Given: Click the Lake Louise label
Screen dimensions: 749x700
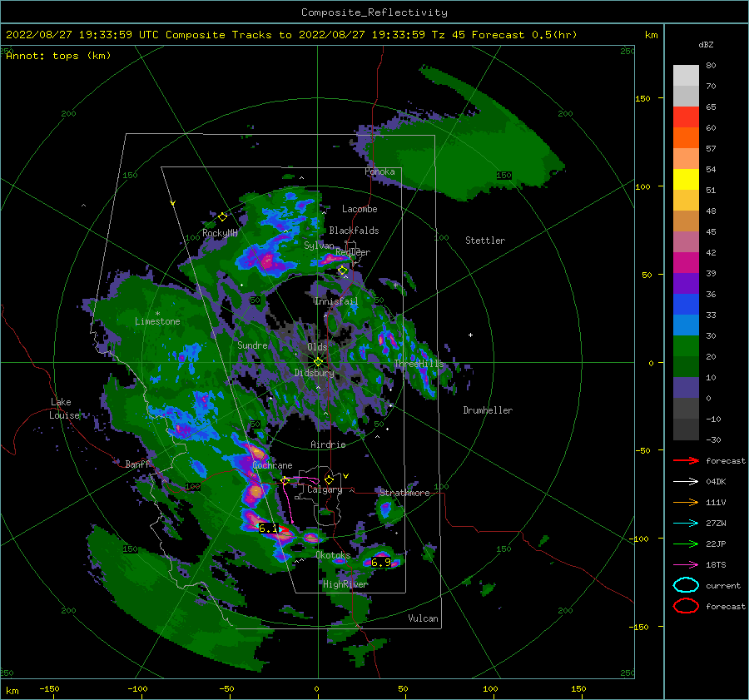Looking at the screenshot, I should pyautogui.click(x=64, y=409).
